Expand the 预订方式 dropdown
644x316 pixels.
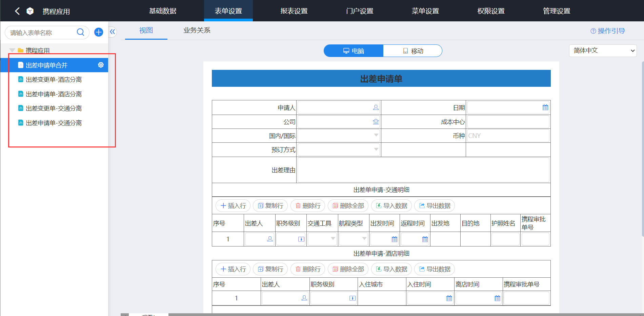(376, 150)
